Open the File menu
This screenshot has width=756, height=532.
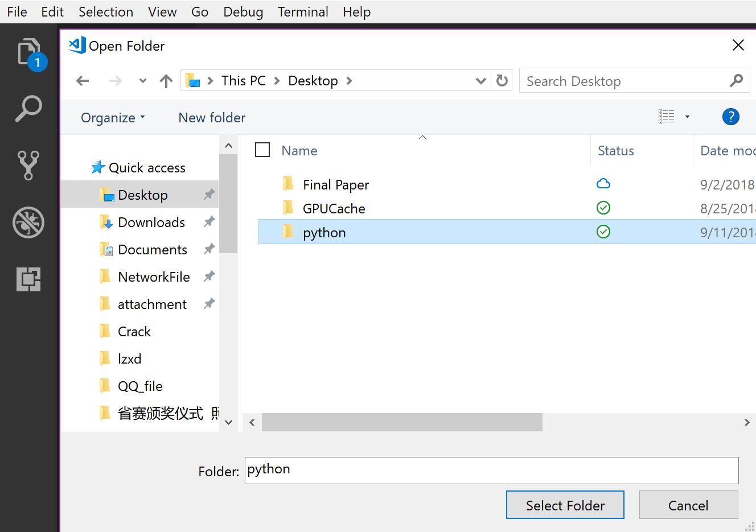click(17, 11)
